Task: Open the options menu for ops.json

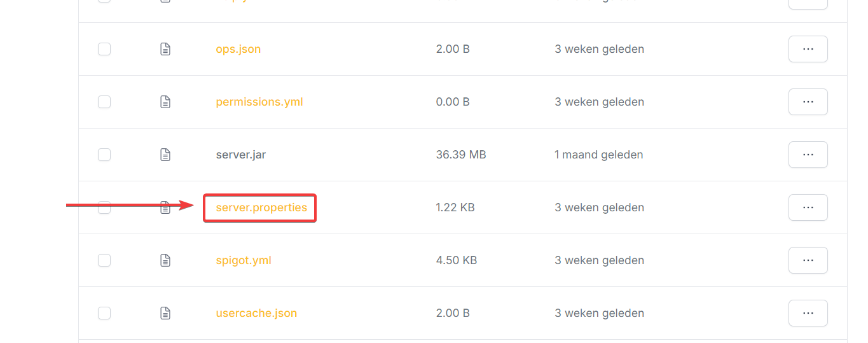Action: (808, 49)
